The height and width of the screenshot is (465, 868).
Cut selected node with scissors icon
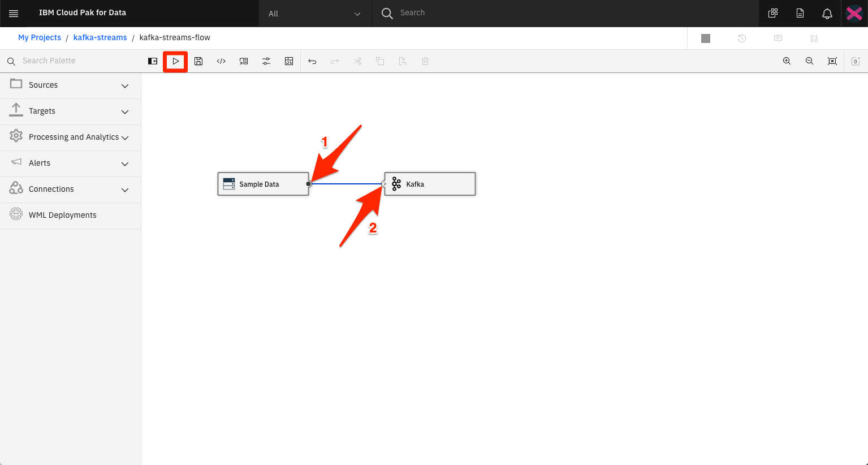[357, 61]
